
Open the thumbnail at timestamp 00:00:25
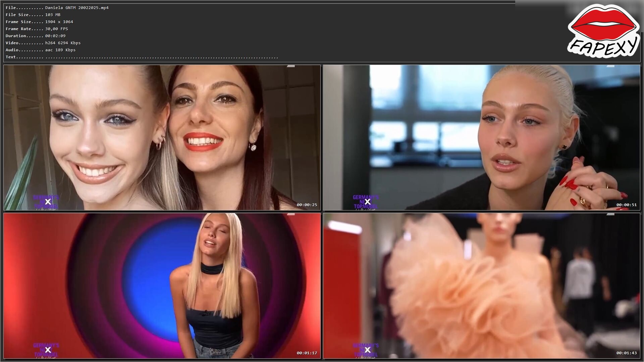pos(162,138)
